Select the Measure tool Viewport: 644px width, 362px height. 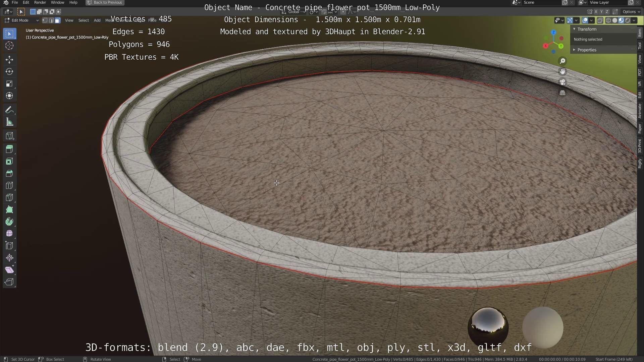pyautogui.click(x=9, y=122)
